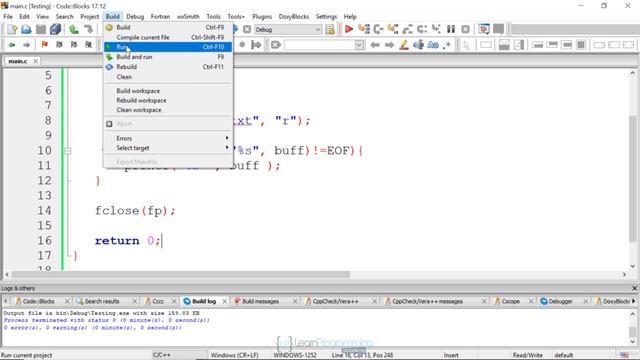Click the green Undo arrow icon

[74, 29]
